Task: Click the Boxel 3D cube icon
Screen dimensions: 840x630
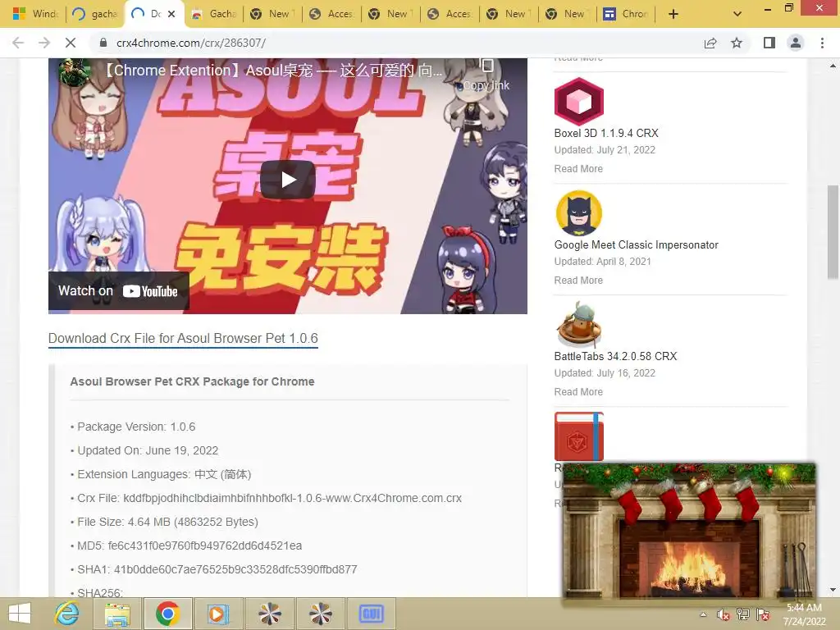Action: [x=578, y=101]
